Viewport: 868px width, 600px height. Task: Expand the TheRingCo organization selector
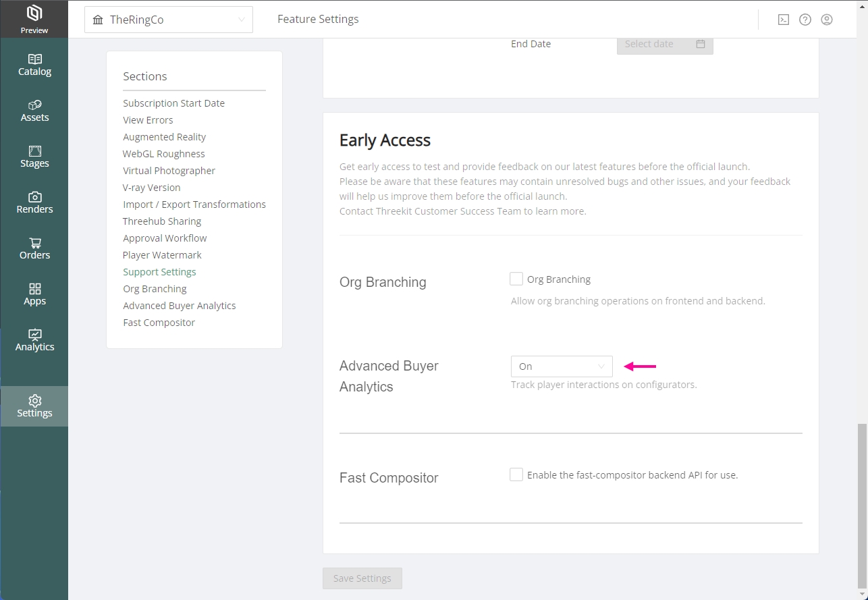[168, 20]
